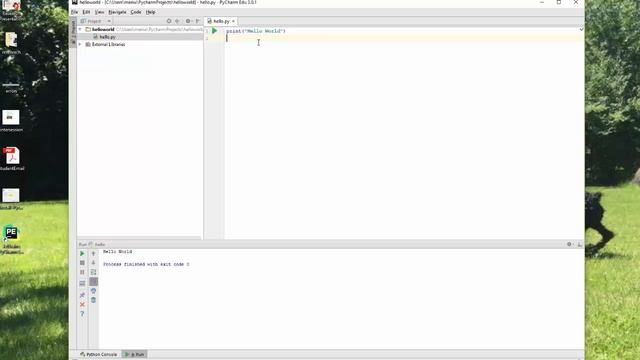This screenshot has height=360, width=640.
Task: Open the Code menu
Action: pos(136,12)
